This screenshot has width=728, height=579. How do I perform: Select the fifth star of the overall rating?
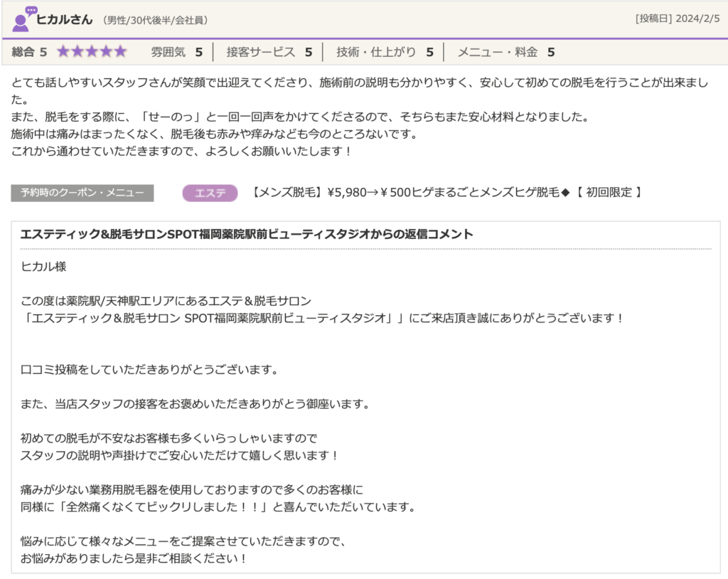pos(118,51)
